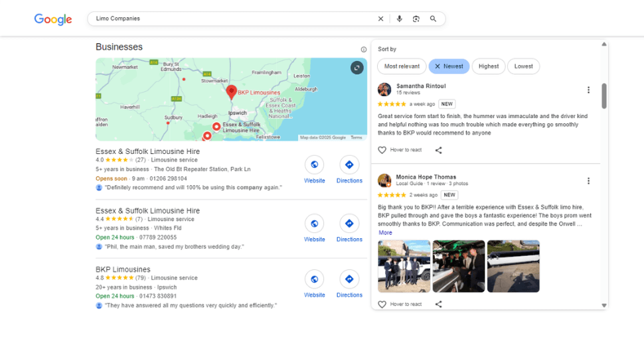Expand the map to full view
The image size is (644, 343).
(x=357, y=68)
